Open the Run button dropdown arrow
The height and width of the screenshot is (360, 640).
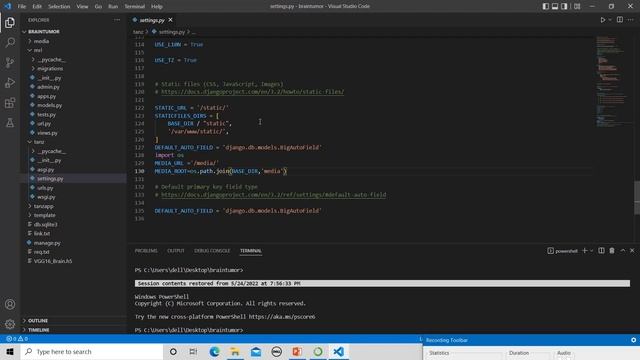(x=610, y=20)
